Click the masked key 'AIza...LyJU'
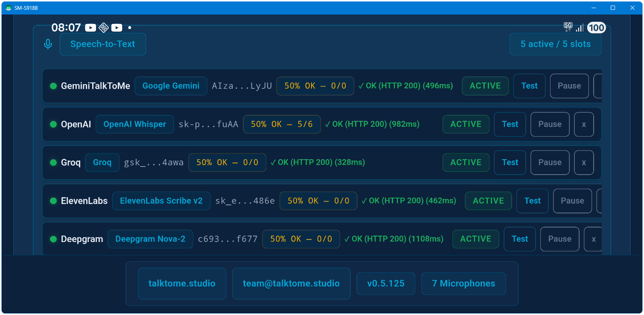 tap(242, 86)
